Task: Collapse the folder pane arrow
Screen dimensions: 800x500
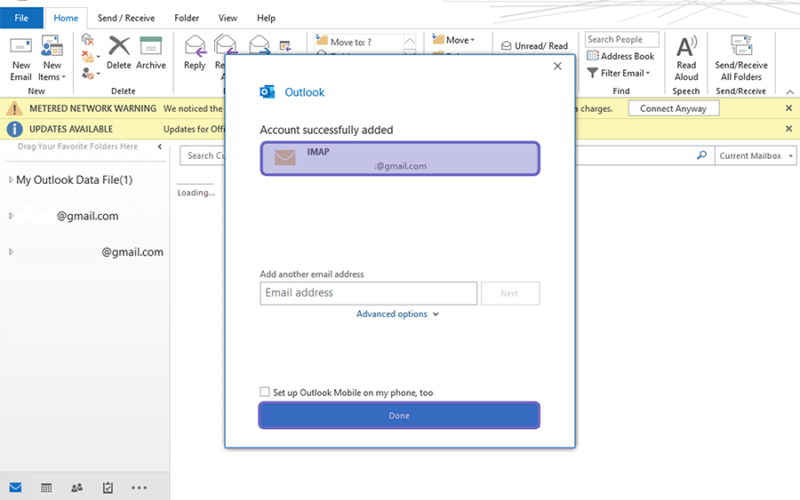Action: [160, 146]
